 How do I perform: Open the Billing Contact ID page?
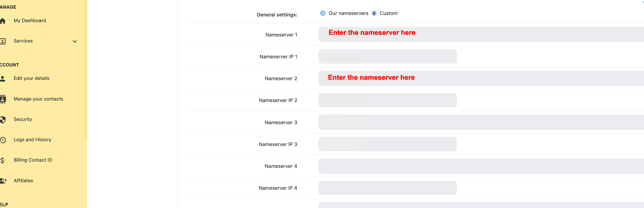33,160
